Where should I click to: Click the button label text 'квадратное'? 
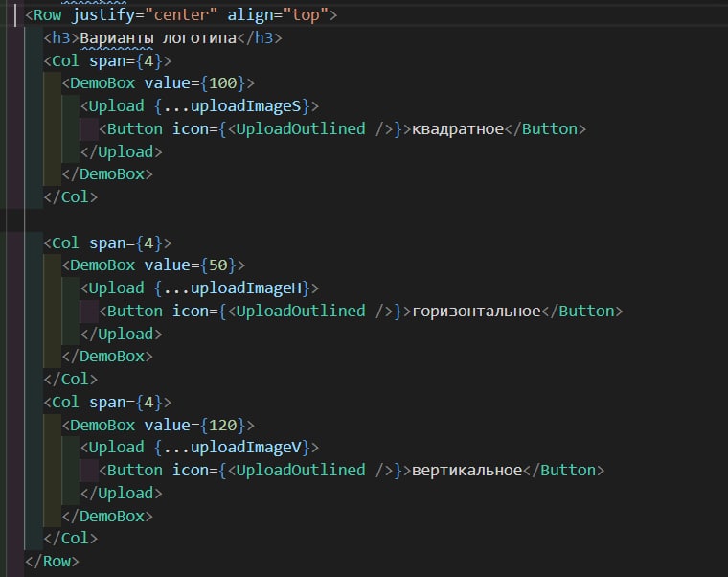click(458, 129)
